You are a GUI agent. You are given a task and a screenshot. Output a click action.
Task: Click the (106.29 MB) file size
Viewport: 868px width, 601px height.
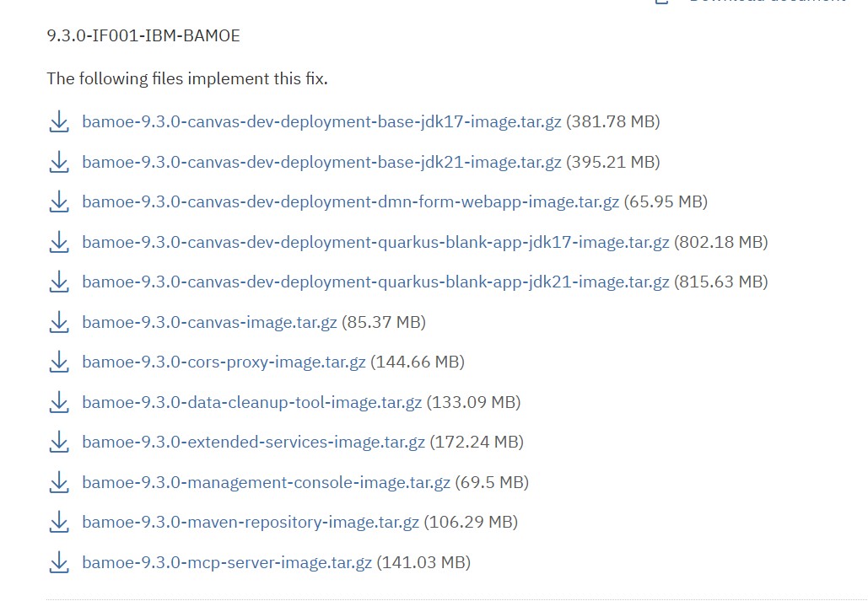click(471, 522)
